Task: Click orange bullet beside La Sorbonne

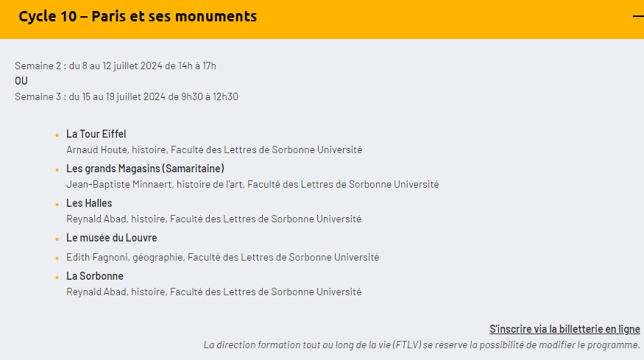Action: tap(57, 278)
